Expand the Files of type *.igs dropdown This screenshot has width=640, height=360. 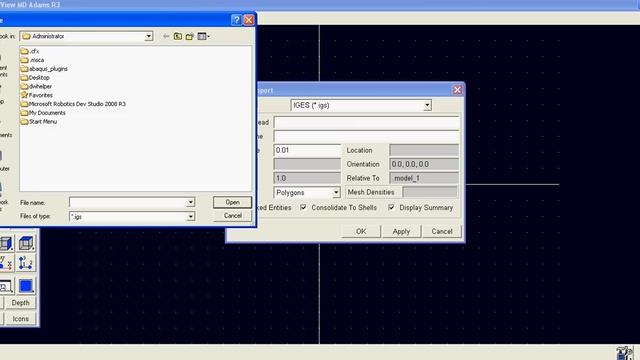190,217
